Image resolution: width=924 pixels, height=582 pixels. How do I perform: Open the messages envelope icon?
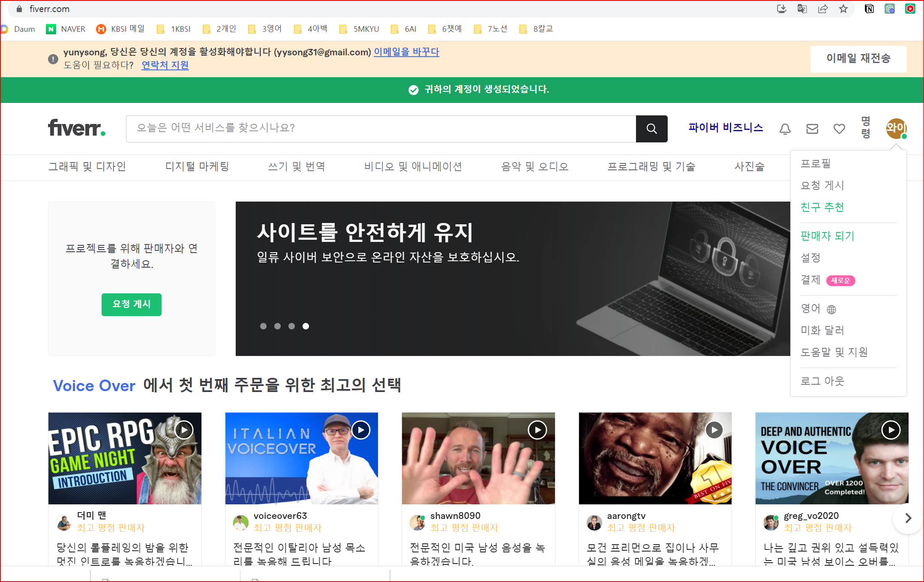click(812, 128)
